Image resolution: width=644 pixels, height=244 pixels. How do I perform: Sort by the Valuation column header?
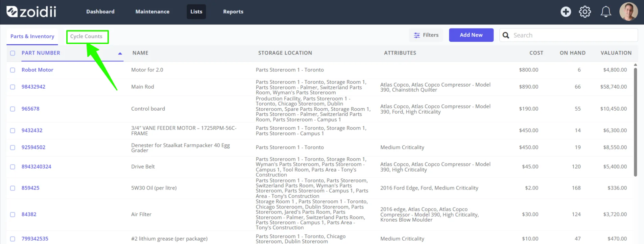click(x=616, y=53)
